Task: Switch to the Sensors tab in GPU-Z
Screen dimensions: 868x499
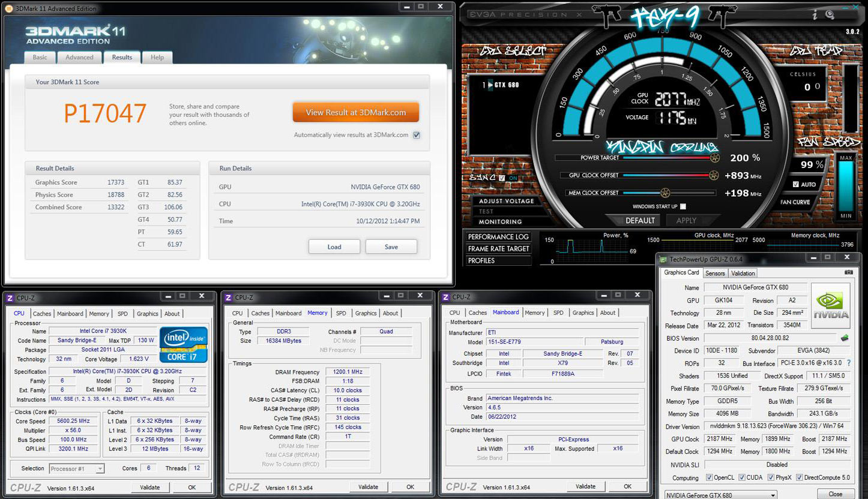Action: (715, 273)
